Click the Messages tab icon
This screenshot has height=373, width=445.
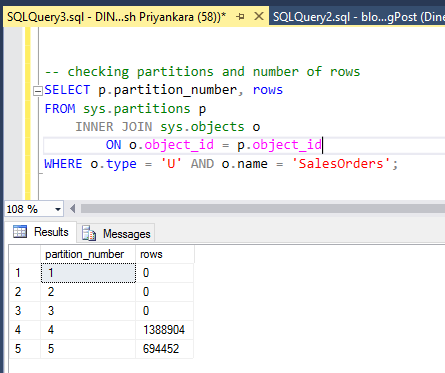[x=89, y=233]
